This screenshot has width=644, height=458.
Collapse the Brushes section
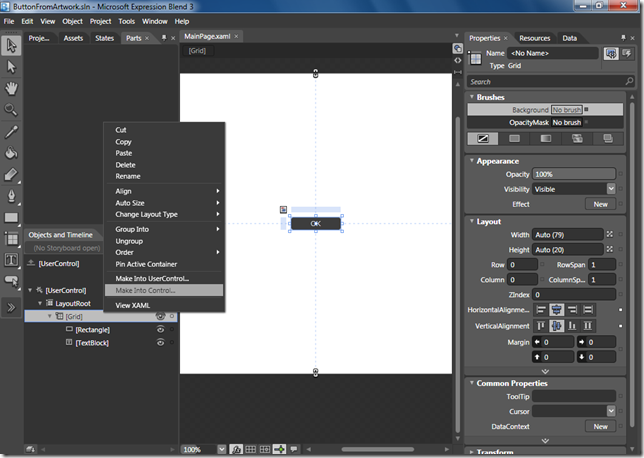point(472,97)
